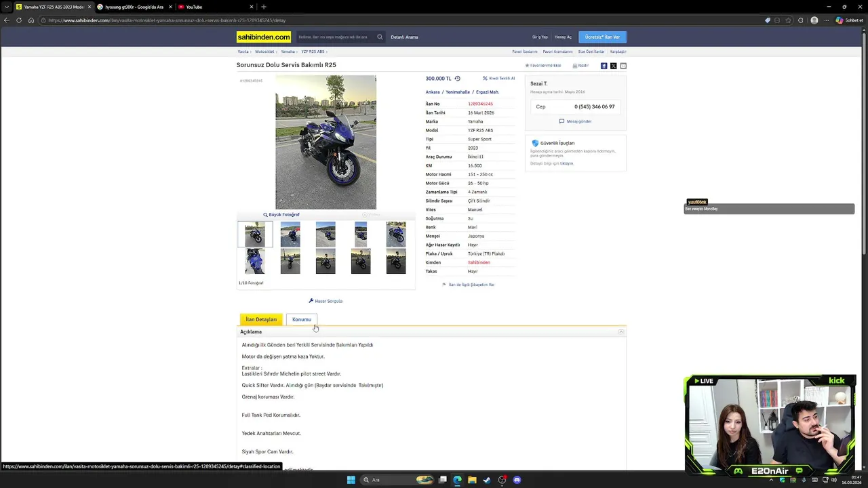Image resolution: width=868 pixels, height=488 pixels.
Task: Click Ergazi Mah. location link
Action: (488, 91)
